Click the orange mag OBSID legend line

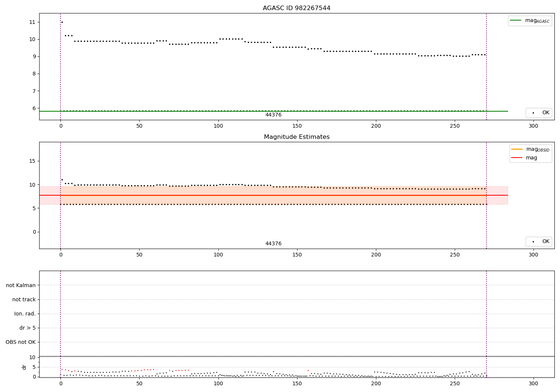pyautogui.click(x=517, y=149)
